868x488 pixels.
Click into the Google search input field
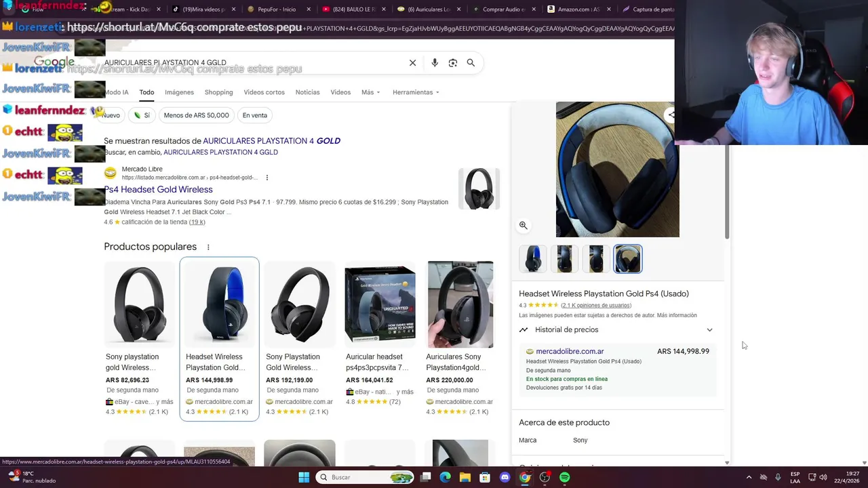point(251,62)
